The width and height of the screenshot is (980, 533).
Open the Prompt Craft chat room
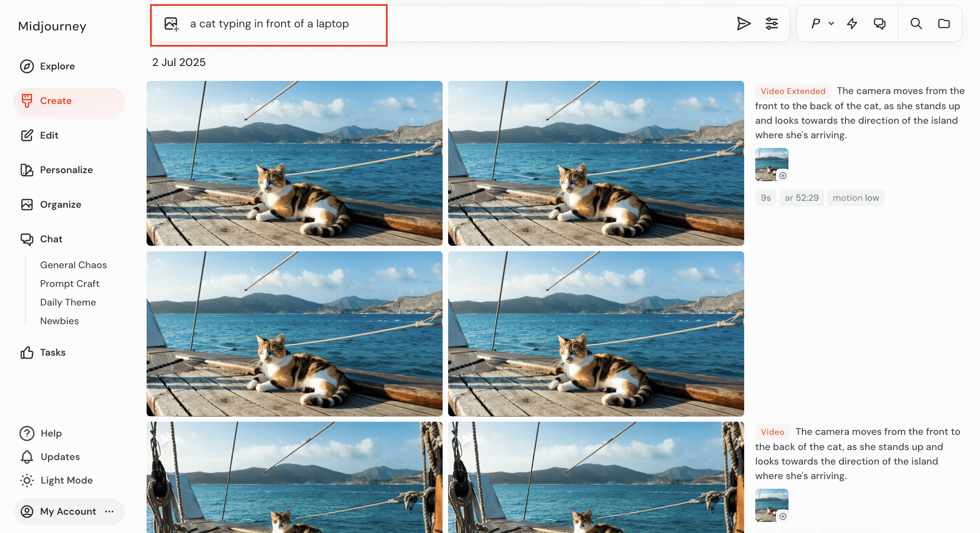(x=70, y=283)
